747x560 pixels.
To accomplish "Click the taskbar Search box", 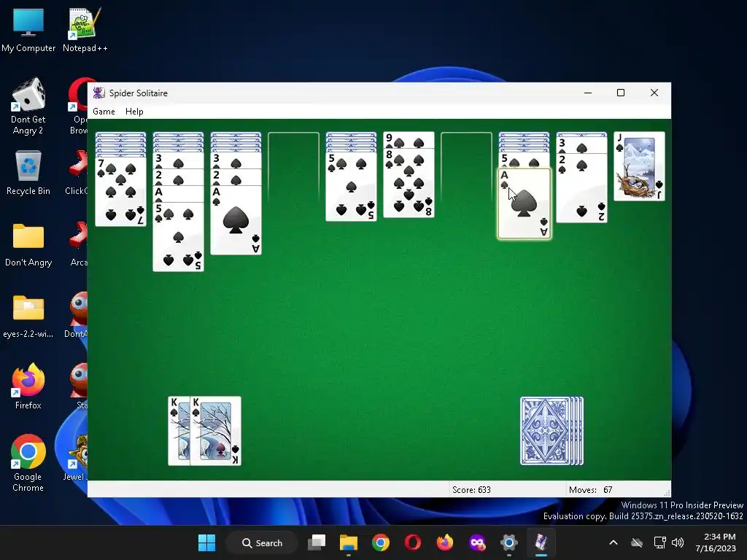I will point(262,542).
